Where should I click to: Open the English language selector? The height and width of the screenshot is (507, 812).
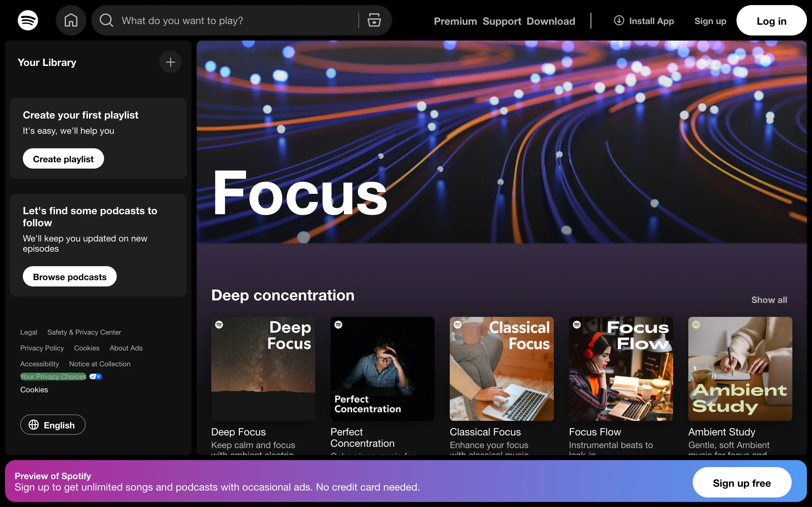(53, 425)
